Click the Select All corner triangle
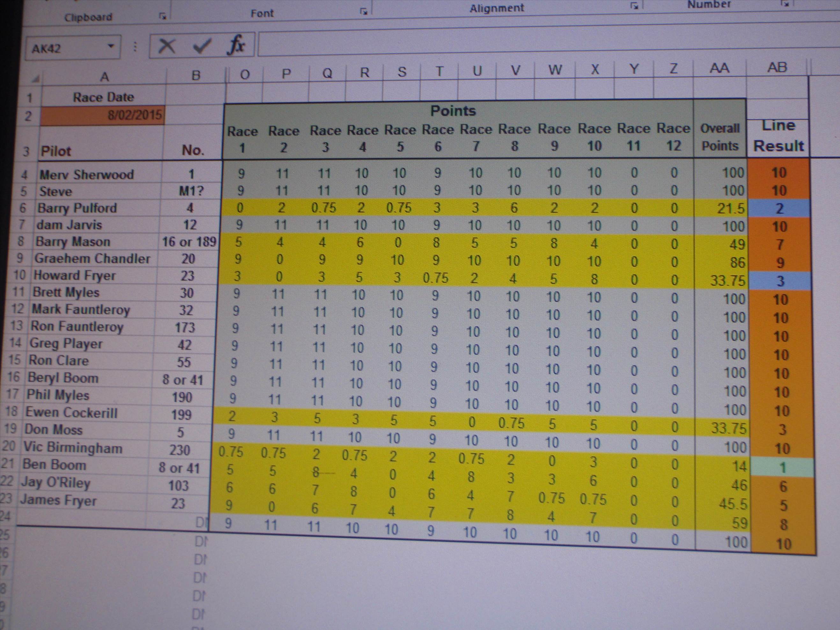This screenshot has height=630, width=840. coord(36,79)
